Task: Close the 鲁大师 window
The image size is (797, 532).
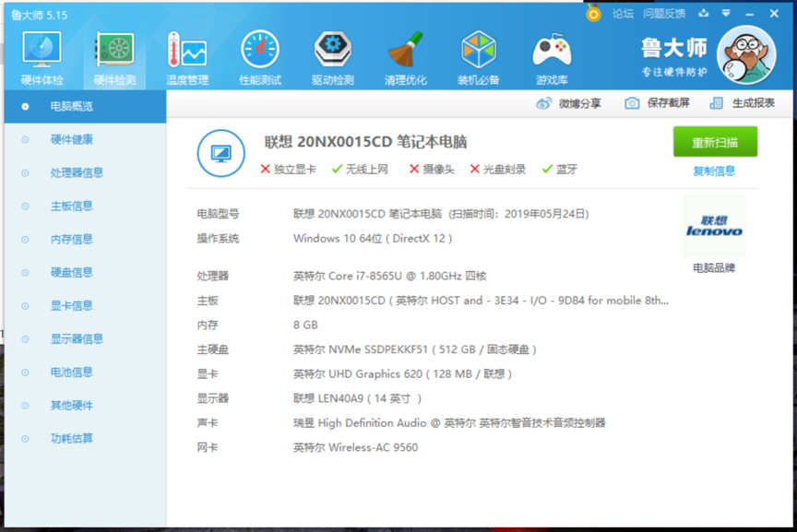Action: click(774, 14)
